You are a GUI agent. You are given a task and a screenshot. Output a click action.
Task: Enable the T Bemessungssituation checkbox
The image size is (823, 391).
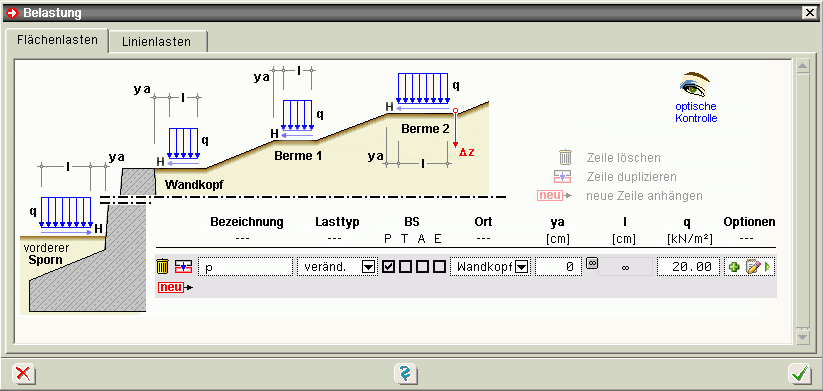coord(405,267)
